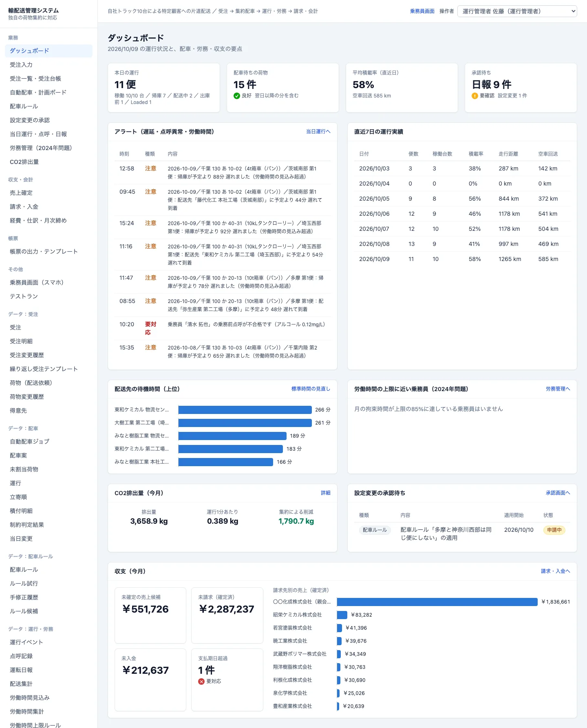Open 点呼記録 sidebar item
Viewport: 587px width, 728px height.
click(49, 656)
